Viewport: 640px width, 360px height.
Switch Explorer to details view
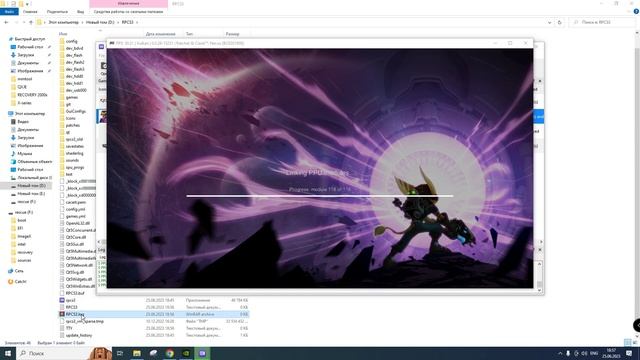(627, 342)
